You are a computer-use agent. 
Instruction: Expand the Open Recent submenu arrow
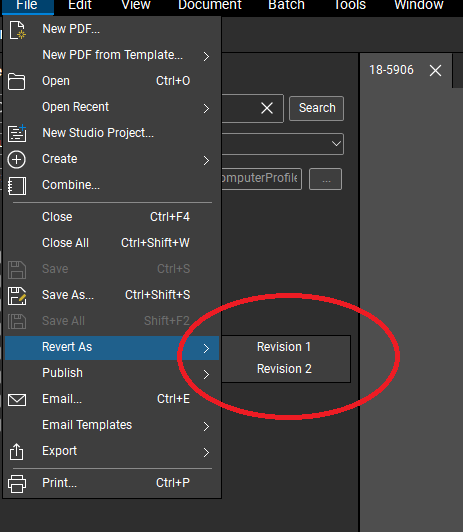pos(206,109)
